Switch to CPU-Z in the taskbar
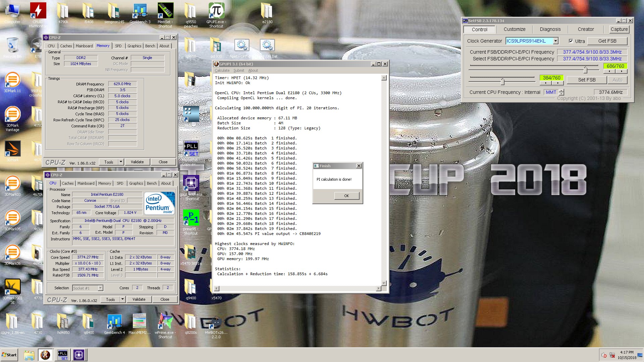This screenshot has width=644, height=362. pyautogui.click(x=79, y=355)
